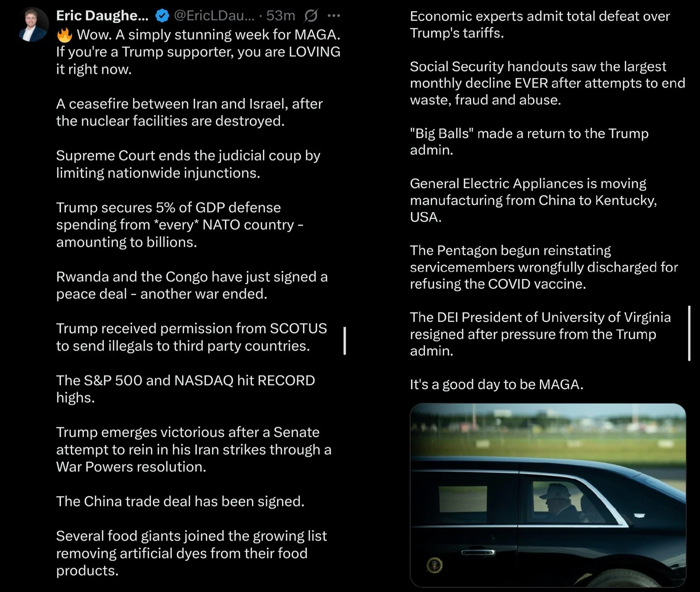
Task: Click the Iran and Israel ceasefire paragraph
Action: tap(189, 112)
